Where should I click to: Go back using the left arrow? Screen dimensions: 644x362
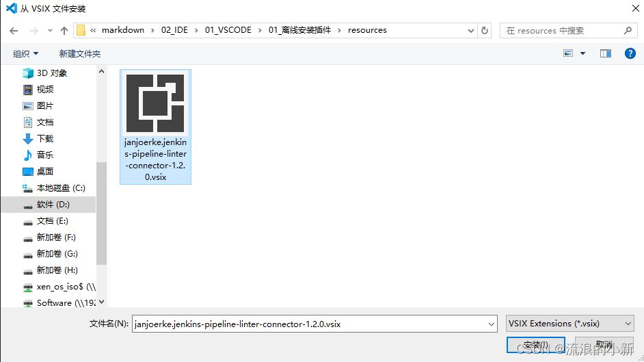(14, 30)
